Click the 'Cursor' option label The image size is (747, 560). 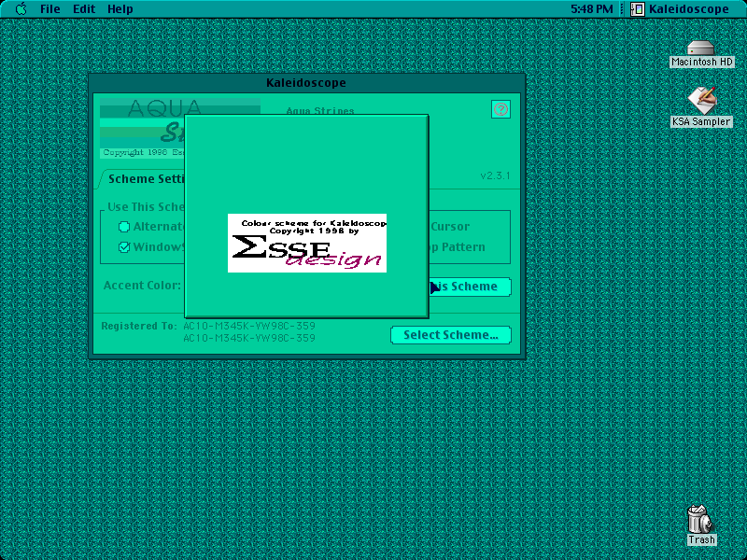[450, 227]
